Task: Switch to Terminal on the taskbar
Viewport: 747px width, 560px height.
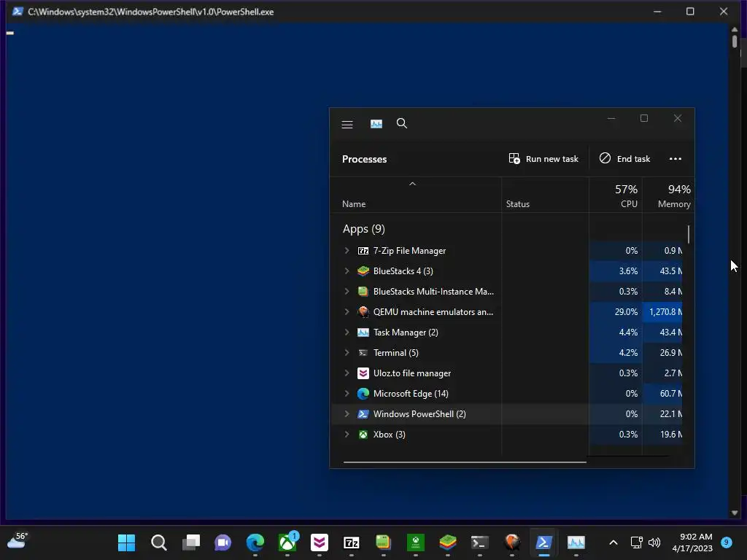Action: tap(480, 542)
